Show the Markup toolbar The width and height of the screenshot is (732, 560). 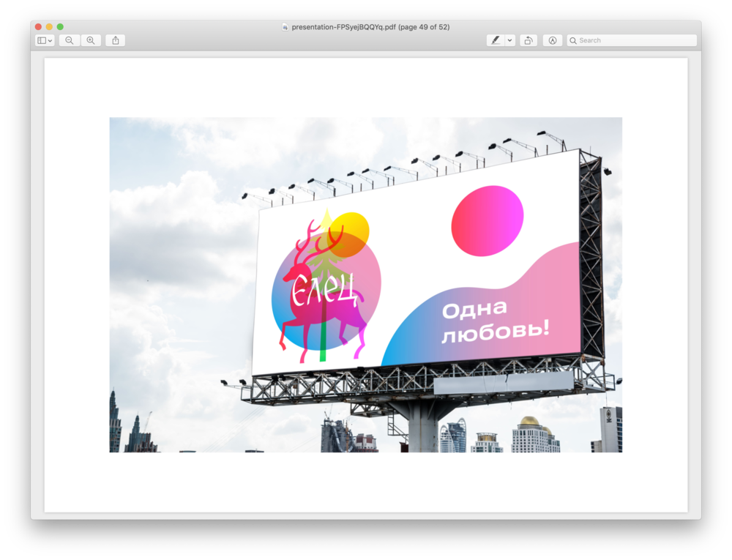tap(553, 40)
